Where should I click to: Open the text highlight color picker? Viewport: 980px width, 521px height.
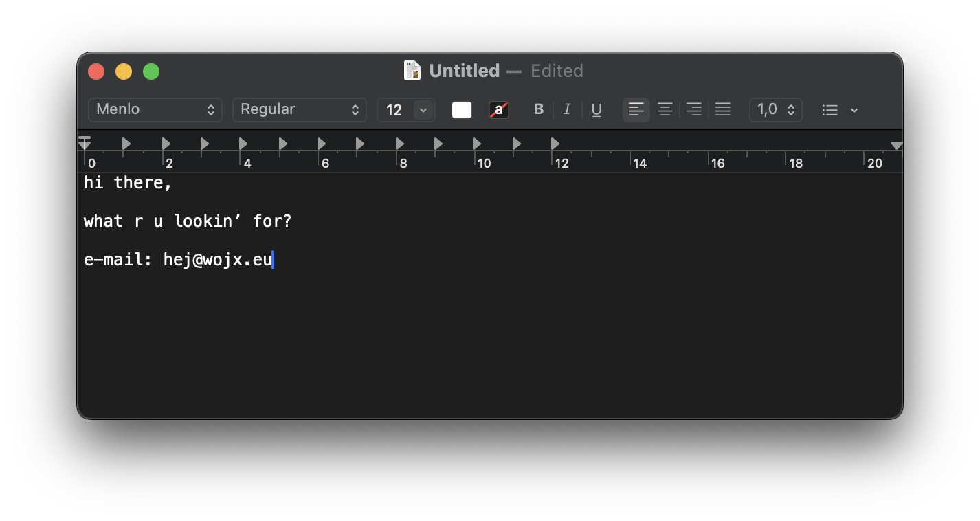499,110
